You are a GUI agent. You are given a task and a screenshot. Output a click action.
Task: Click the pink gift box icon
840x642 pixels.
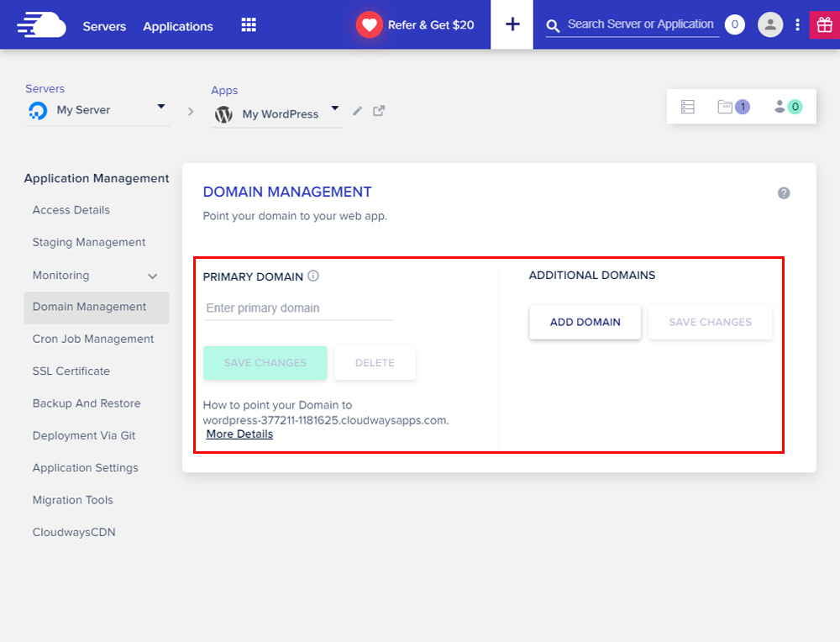825,24
